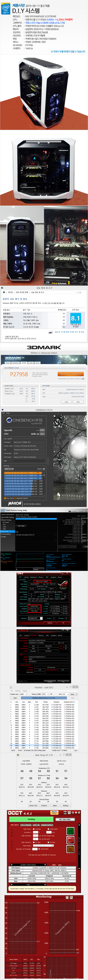Image resolution: width=88 pixels, height=980 pixels.
Task: Open Profiles in Intel XTU sidebar
Action: point(3,536)
